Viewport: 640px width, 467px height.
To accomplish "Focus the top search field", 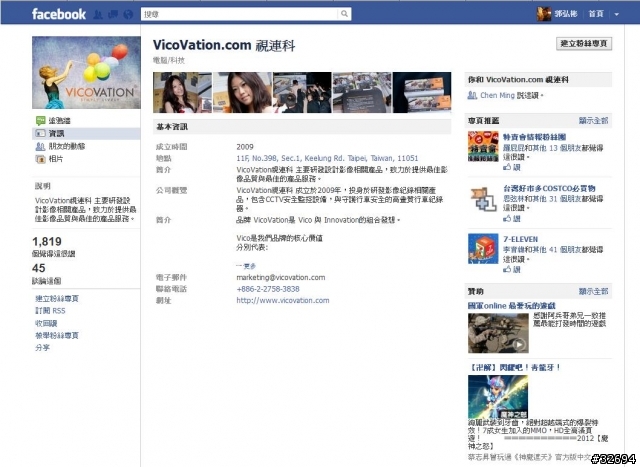I will coord(240,14).
